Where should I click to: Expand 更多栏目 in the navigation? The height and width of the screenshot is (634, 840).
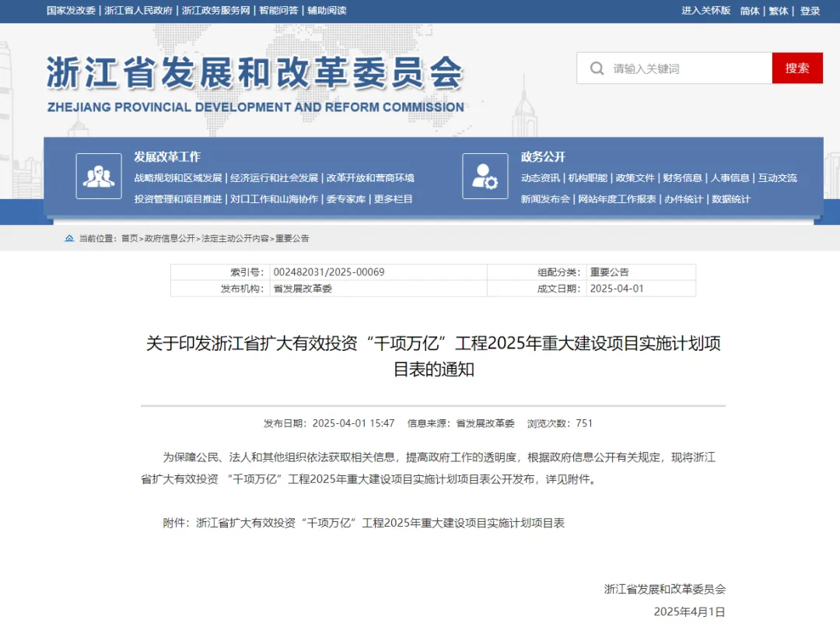(x=393, y=199)
